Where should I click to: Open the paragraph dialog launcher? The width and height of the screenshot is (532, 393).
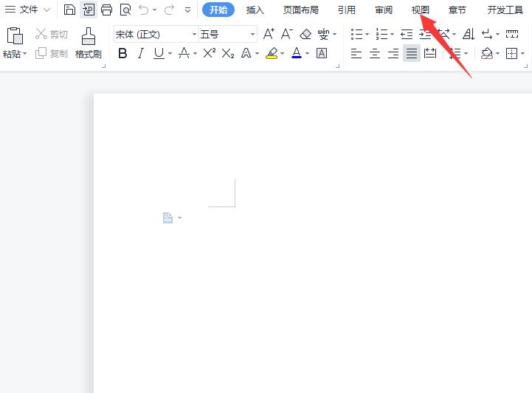tap(525, 66)
